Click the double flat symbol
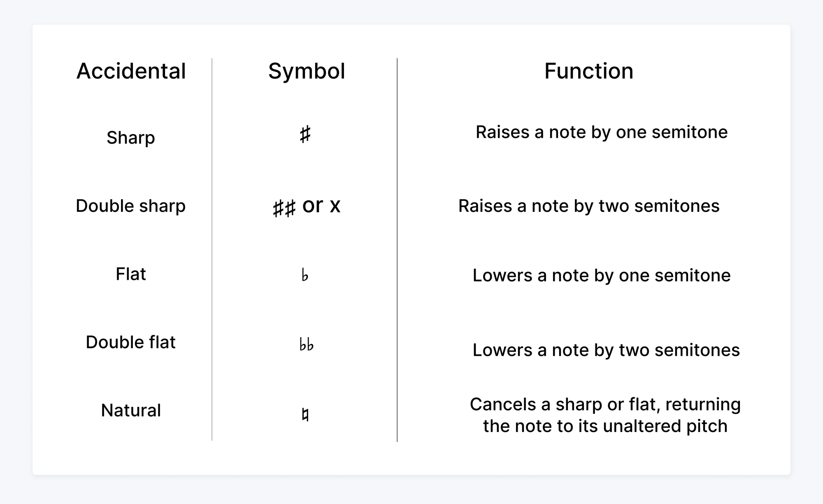This screenshot has height=504, width=823. point(306,344)
